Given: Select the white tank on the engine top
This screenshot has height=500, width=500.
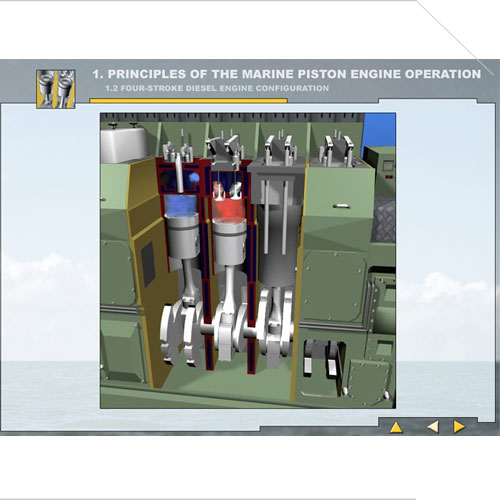Looking at the screenshot, I should point(125,144).
